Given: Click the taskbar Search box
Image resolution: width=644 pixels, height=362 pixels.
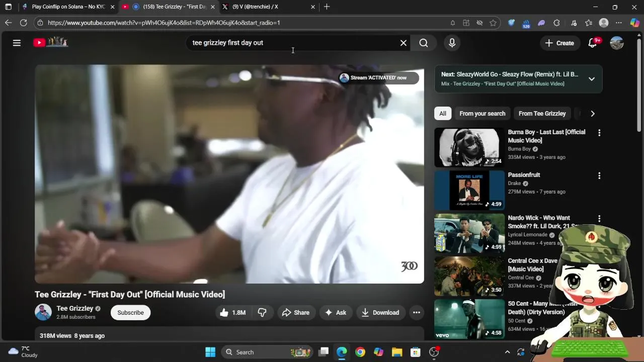Looking at the screenshot, I should click(267, 352).
